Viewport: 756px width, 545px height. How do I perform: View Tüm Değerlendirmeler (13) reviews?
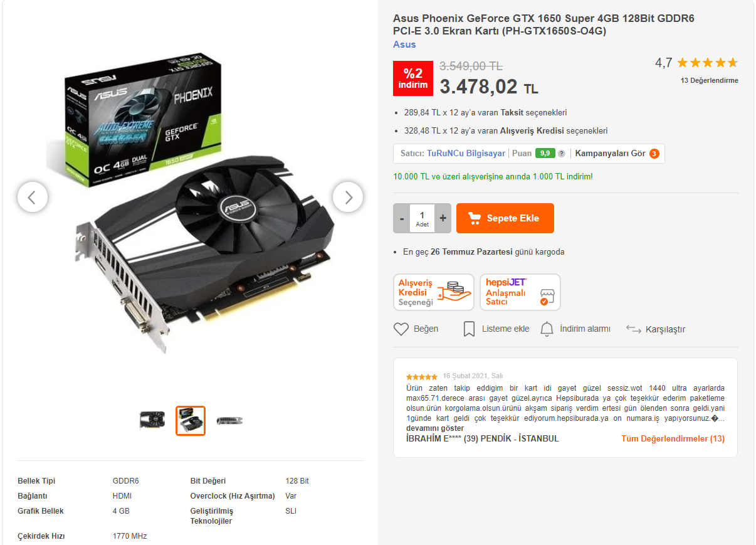pos(673,439)
